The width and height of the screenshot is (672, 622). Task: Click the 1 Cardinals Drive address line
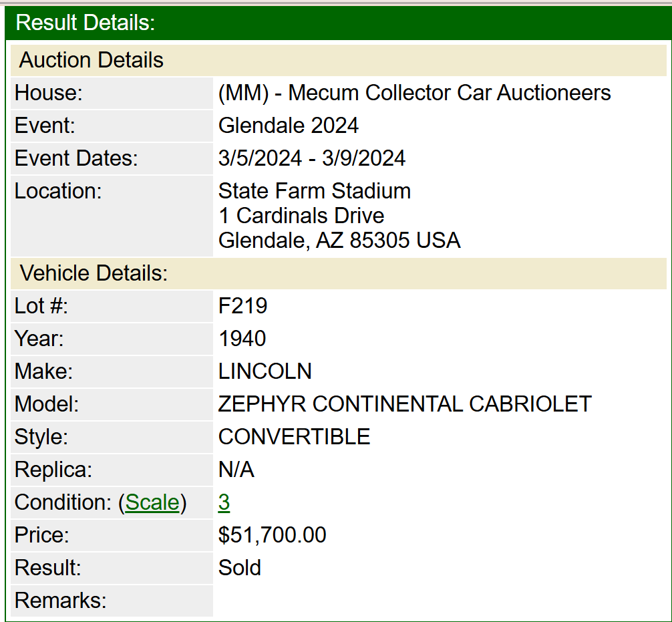tap(301, 216)
